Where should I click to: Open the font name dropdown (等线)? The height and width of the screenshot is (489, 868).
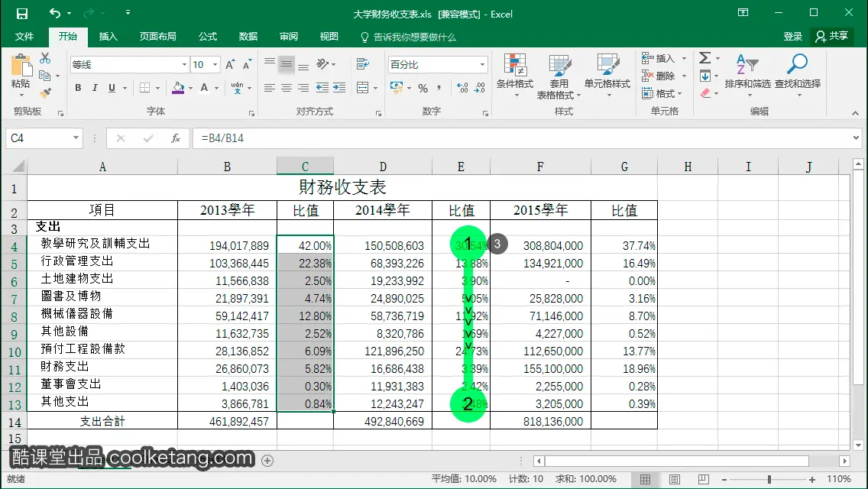tap(184, 65)
